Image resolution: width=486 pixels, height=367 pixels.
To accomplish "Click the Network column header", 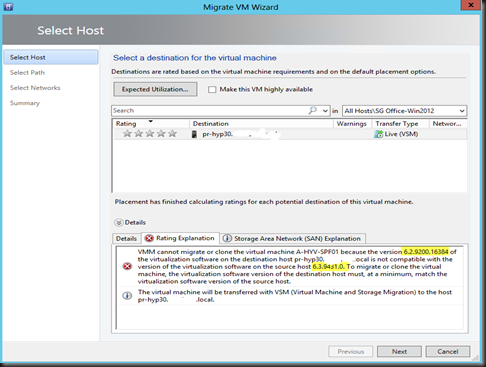I will [447, 124].
